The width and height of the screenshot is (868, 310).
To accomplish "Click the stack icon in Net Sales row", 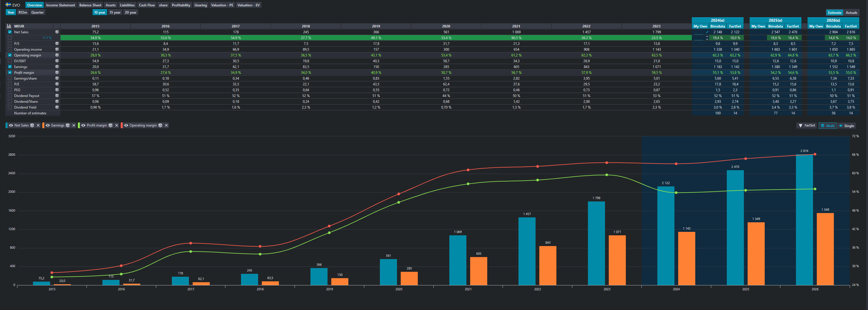I will click(57, 32).
